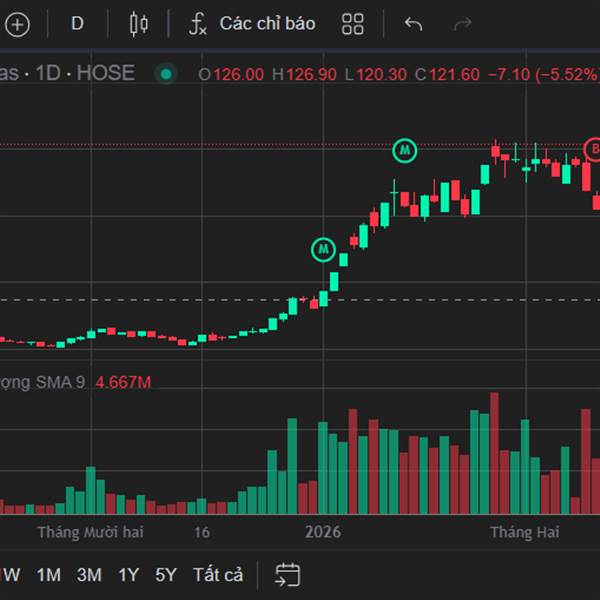Open the D timeframe selector

(77, 24)
